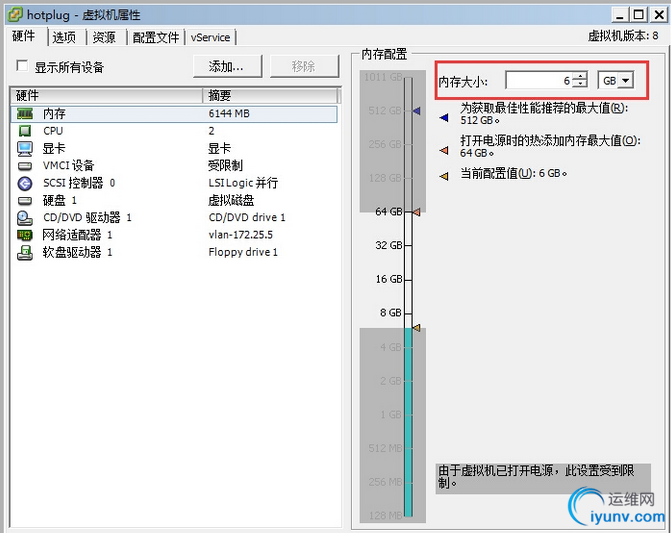Click the 64 GB hot-add slider marker
The height and width of the screenshot is (533, 671).
point(416,212)
